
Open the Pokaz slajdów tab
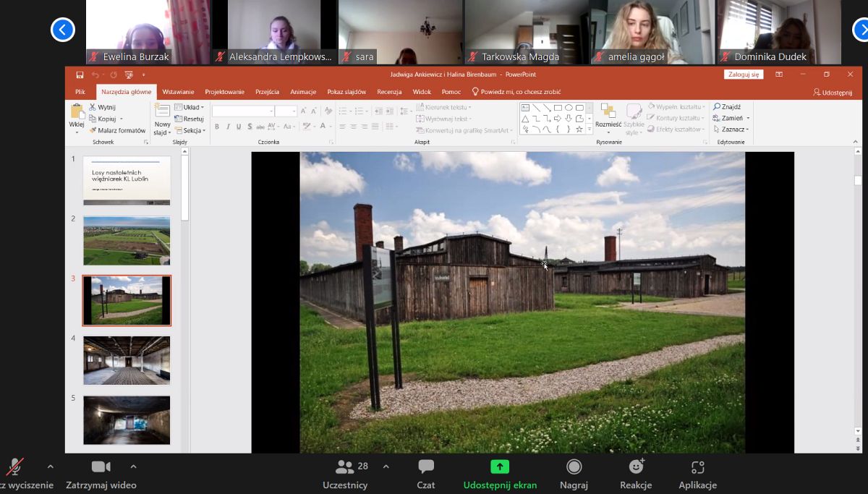click(x=346, y=92)
